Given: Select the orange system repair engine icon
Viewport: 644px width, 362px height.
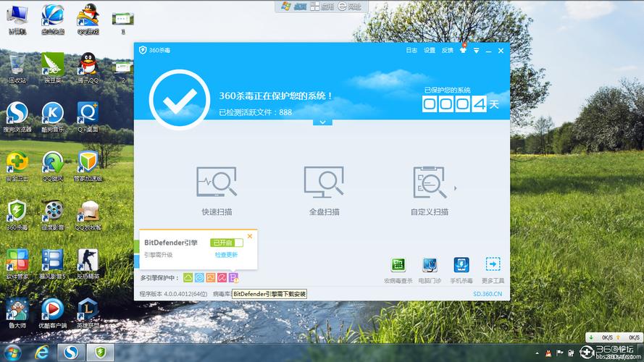Looking at the screenshot, I should pos(211,278).
